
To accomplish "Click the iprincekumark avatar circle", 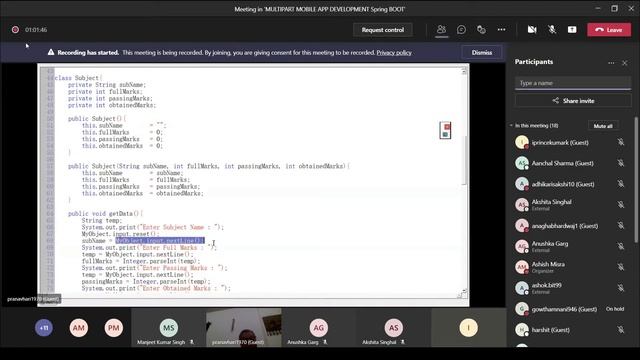I will 522,142.
